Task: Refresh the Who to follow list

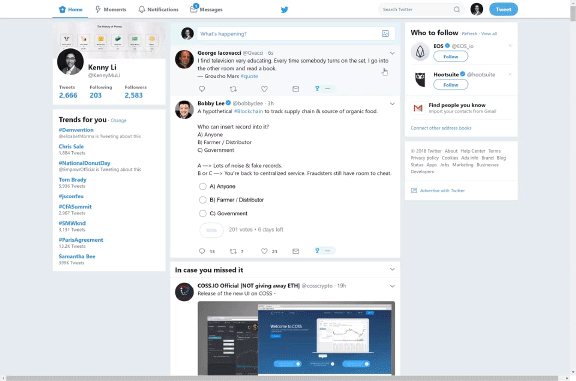Action: pyautogui.click(x=469, y=34)
